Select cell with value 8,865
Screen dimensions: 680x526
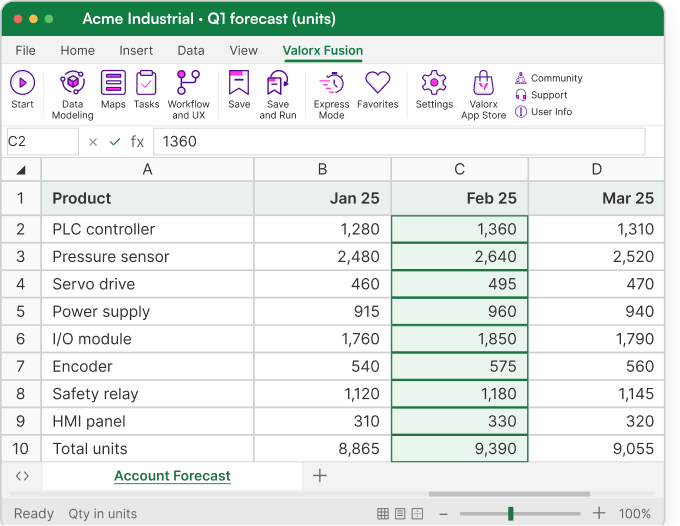tap(322, 449)
